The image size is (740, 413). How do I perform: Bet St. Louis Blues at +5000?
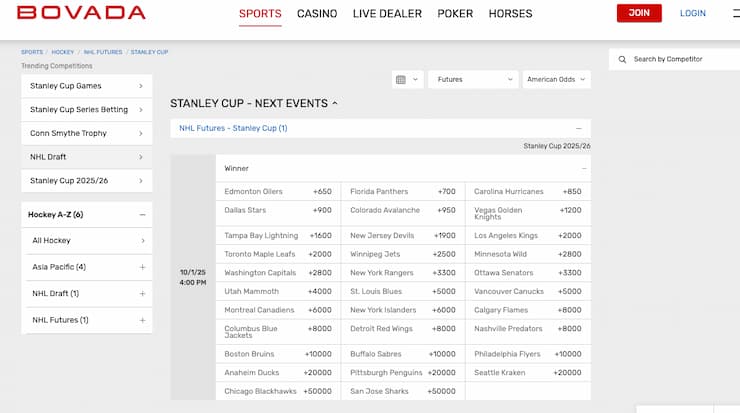pos(403,292)
